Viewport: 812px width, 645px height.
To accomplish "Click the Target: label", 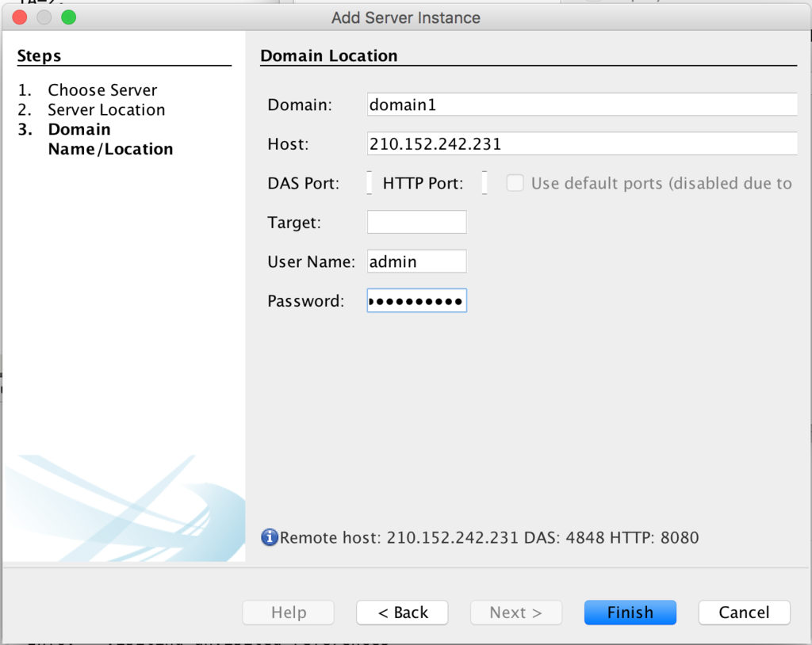I will [294, 223].
